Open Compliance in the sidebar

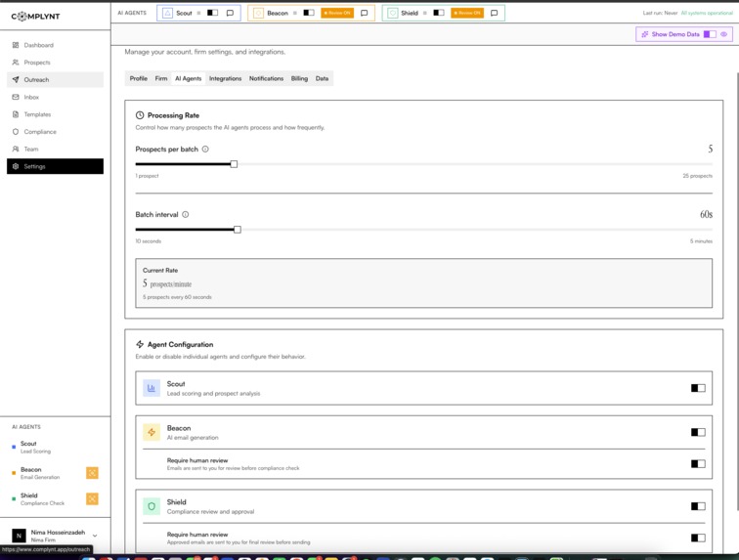coord(55,132)
